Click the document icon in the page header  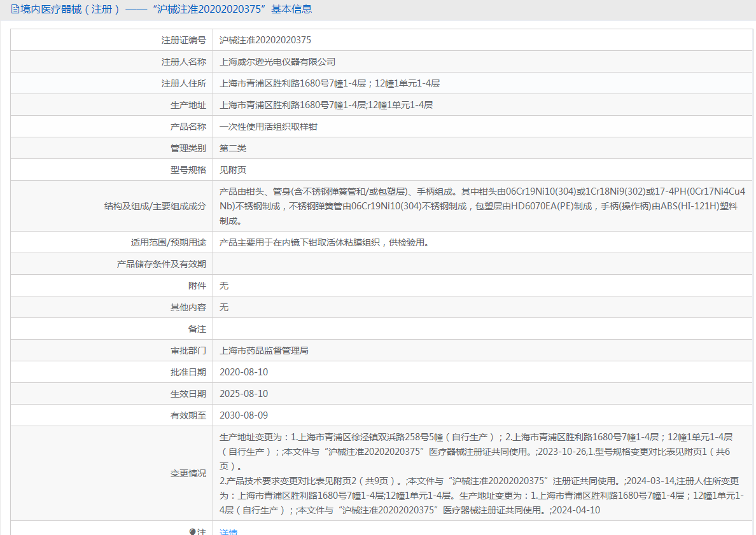[x=15, y=10]
